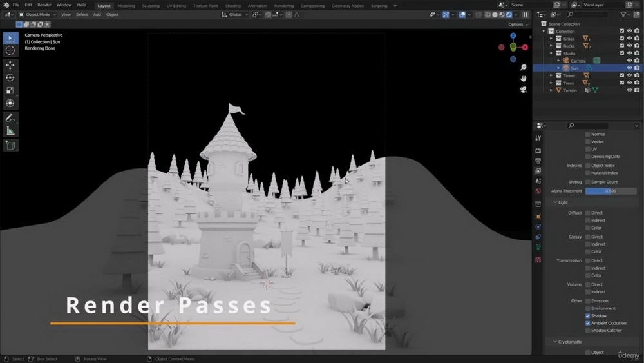Hide the Grass collection in viewport
644x363 pixels.
[629, 38]
